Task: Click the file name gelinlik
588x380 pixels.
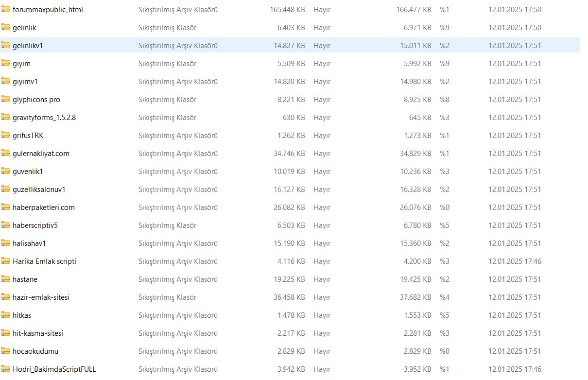Action: [24, 28]
